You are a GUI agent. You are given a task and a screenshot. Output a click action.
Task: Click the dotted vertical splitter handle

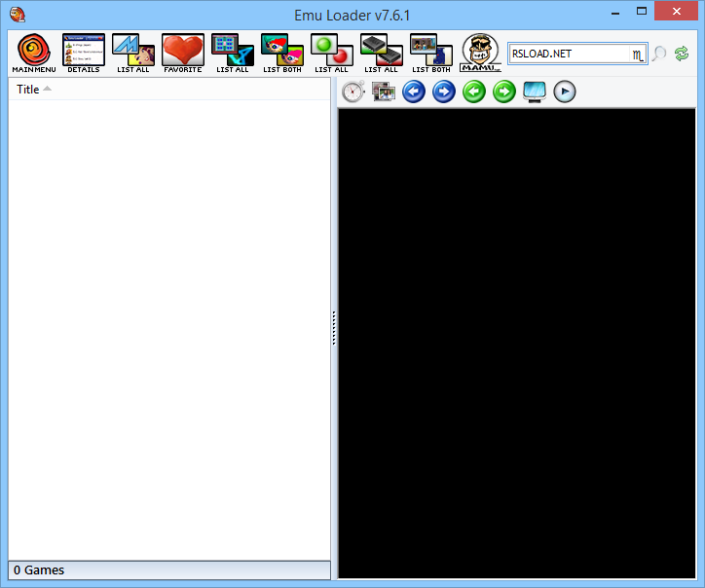click(x=334, y=328)
